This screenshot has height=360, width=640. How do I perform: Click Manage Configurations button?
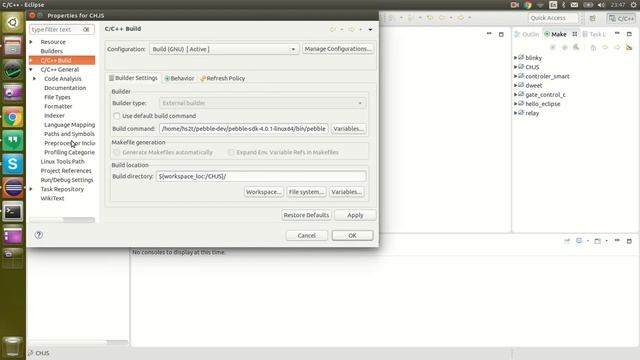click(x=338, y=49)
